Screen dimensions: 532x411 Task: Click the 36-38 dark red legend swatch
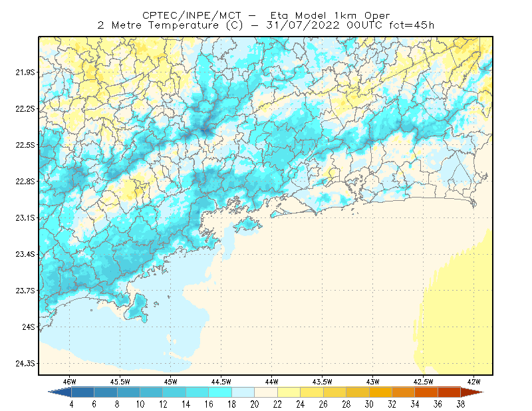click(x=450, y=392)
